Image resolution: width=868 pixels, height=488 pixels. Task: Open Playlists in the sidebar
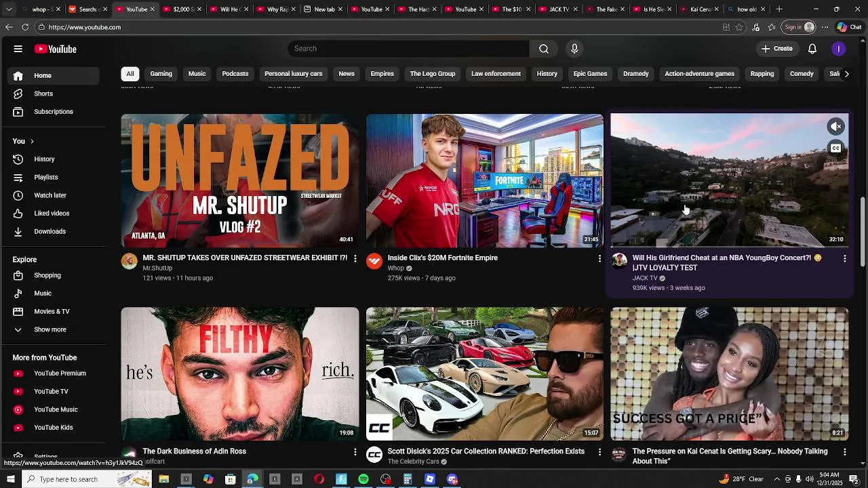(46, 178)
